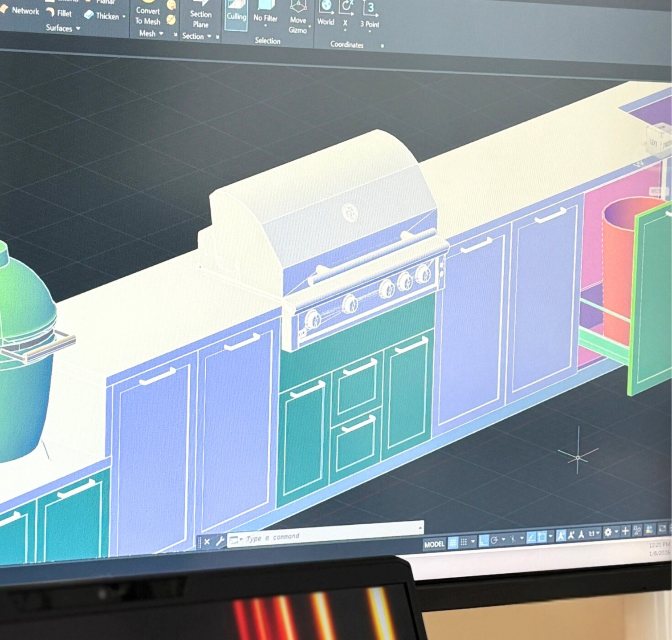Toggle grid display in status bar
Viewport: 672px width, 640px height.
(x=453, y=543)
